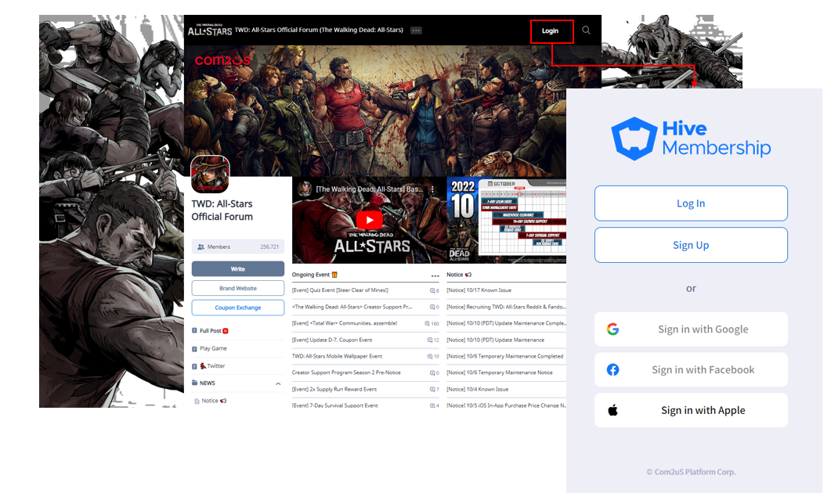Open 10/6 Temporary Maintenance Completed notice

pos(505,356)
